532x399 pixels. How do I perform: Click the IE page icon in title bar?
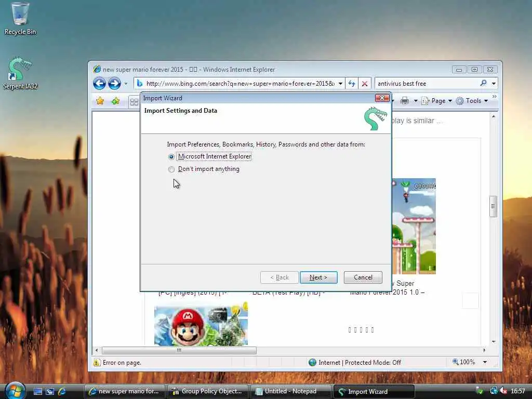coord(97,69)
